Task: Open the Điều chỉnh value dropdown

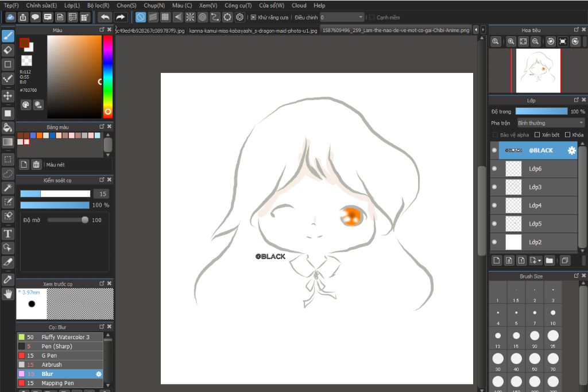Action: click(342, 17)
